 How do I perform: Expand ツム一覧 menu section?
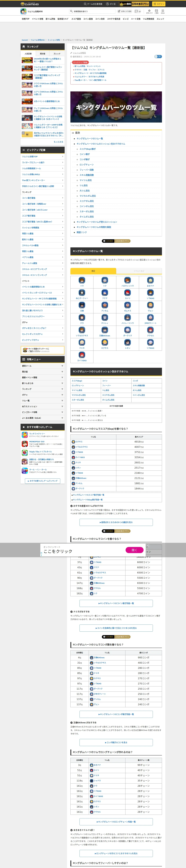click(43, 401)
